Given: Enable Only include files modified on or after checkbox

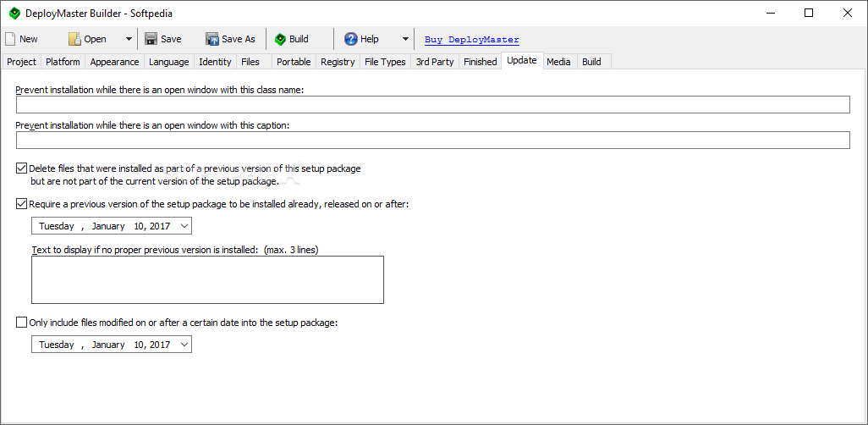Looking at the screenshot, I should (x=22, y=322).
